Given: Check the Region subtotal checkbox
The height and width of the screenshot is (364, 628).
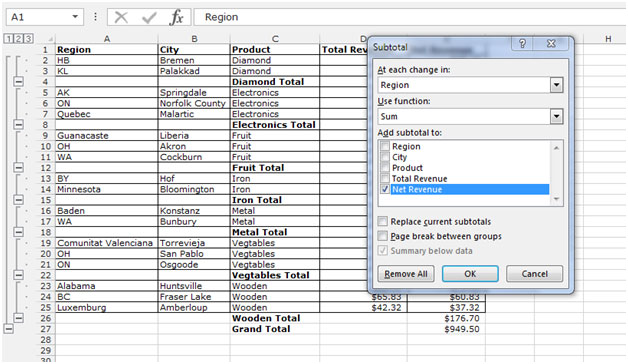Looking at the screenshot, I should pos(384,146).
